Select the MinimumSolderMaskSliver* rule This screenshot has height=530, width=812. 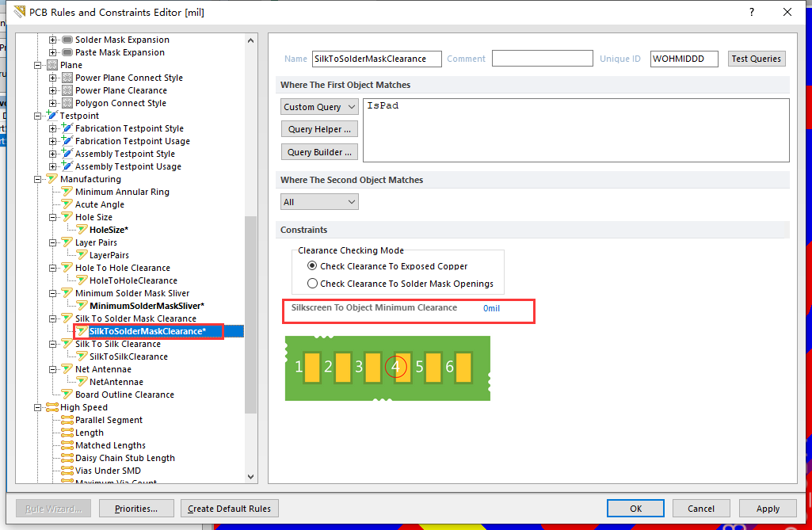coord(147,306)
